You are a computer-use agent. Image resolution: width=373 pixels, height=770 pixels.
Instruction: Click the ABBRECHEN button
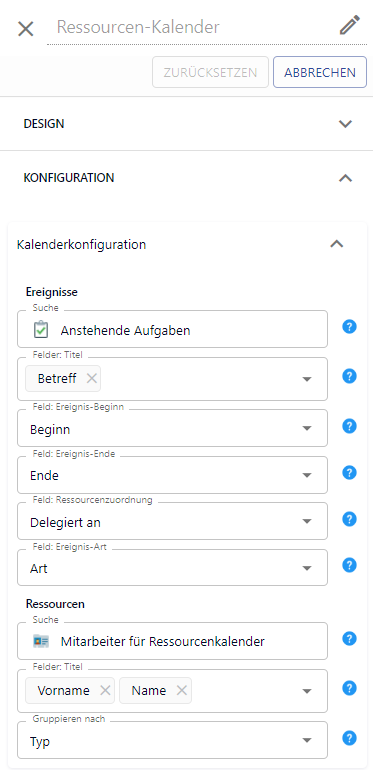(320, 72)
